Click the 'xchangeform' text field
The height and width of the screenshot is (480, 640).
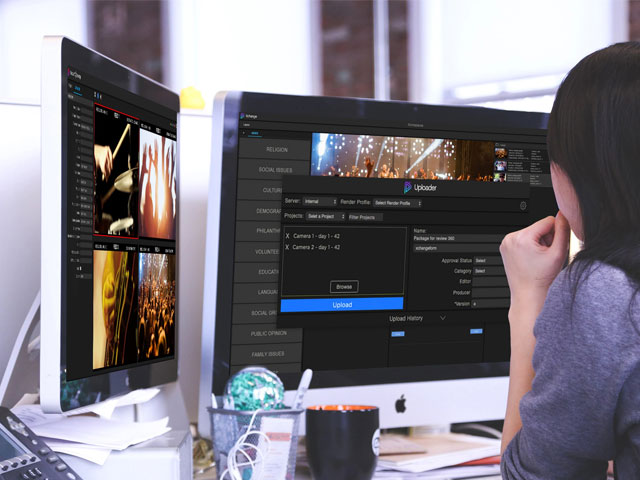click(x=457, y=248)
